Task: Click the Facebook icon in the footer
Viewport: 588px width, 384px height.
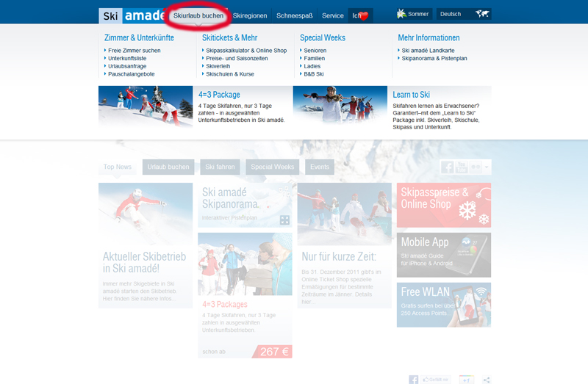Action: click(x=413, y=380)
